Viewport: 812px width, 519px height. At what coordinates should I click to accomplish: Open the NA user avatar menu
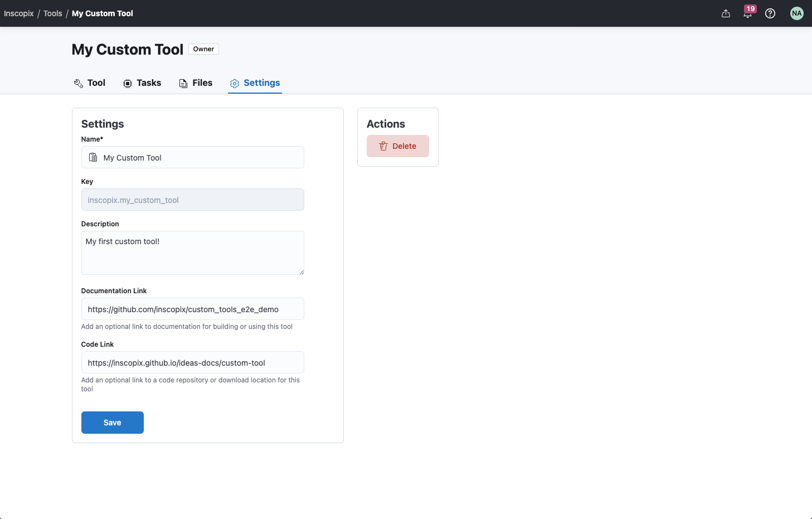[796, 13]
